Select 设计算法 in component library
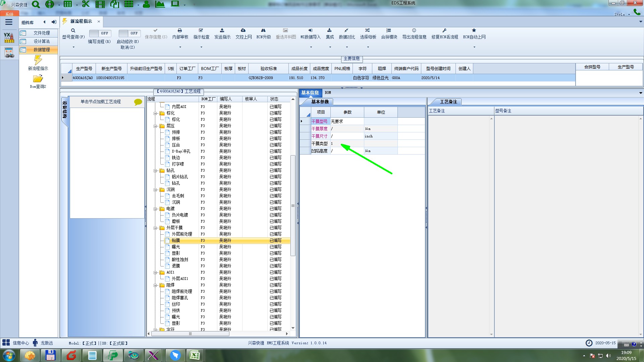The image size is (644, 362). click(x=42, y=41)
